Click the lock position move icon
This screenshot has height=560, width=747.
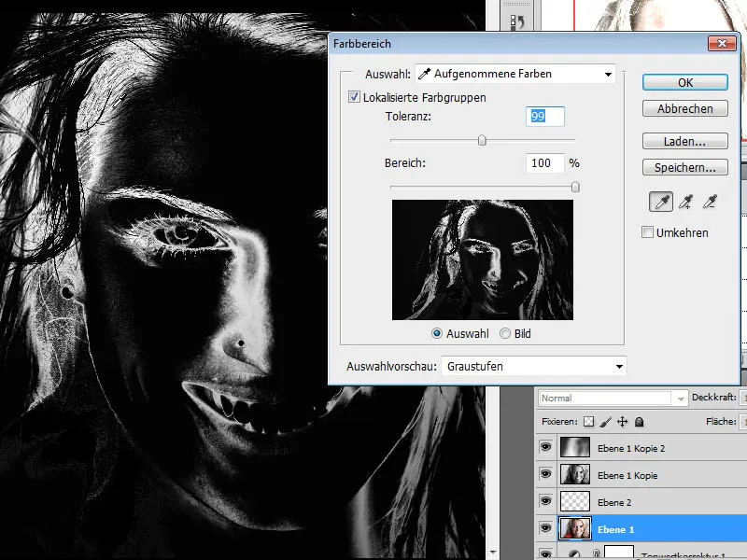click(x=622, y=422)
